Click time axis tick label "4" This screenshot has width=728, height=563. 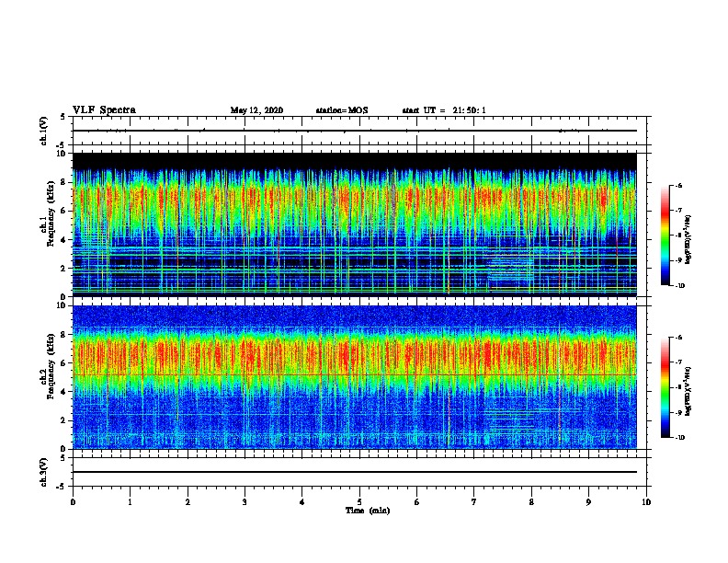[x=302, y=501]
